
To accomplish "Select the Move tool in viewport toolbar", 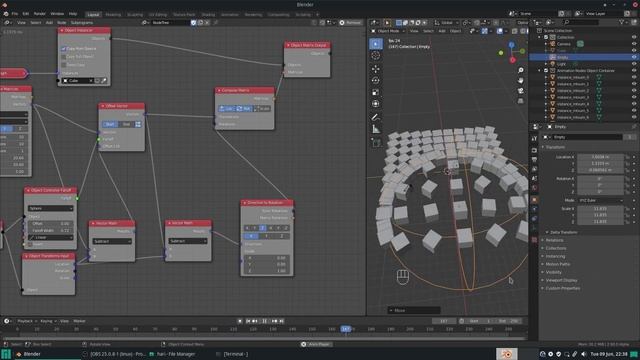I will (376, 69).
